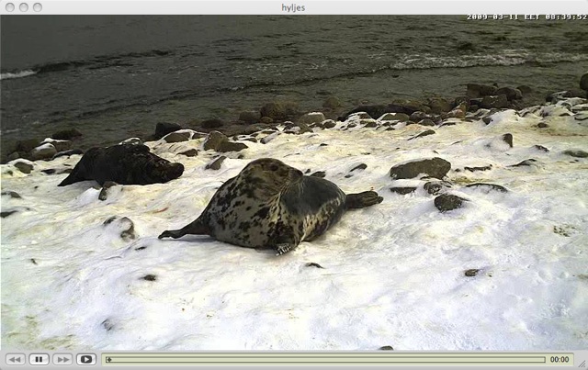Click the window resize grip
Image resolution: width=588 pixels, height=370 pixels.
[x=582, y=364]
